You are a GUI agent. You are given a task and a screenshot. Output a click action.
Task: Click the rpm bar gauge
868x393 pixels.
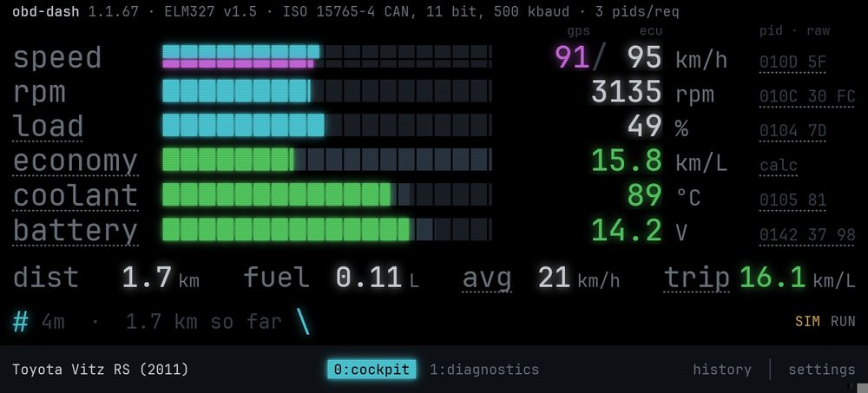pos(326,91)
